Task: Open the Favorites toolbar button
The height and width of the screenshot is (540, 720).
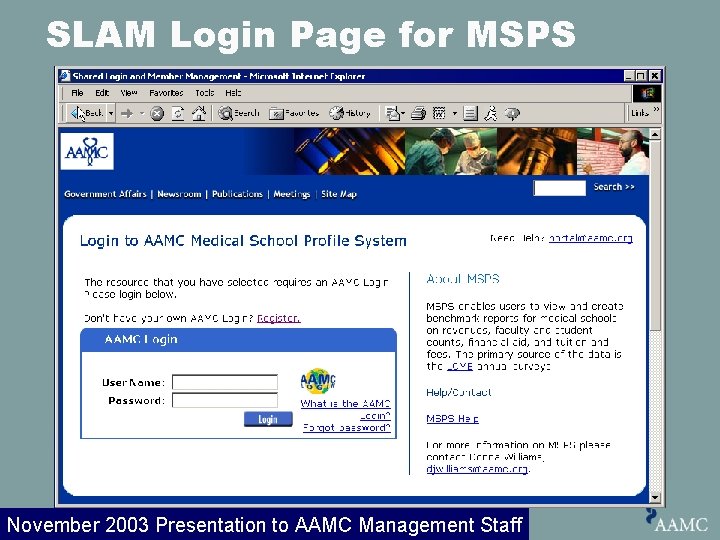Action: pos(294,113)
